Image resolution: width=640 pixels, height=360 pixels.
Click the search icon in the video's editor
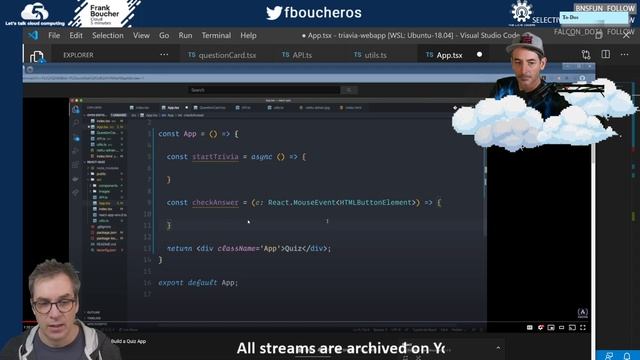[76, 123]
